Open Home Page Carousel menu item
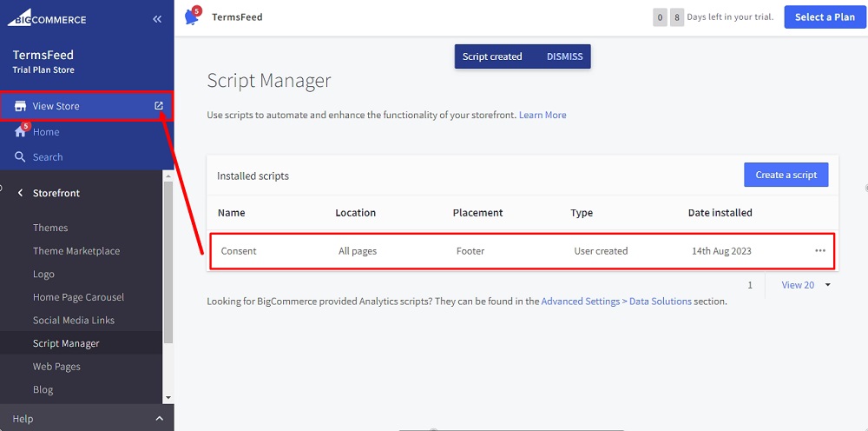 [79, 297]
